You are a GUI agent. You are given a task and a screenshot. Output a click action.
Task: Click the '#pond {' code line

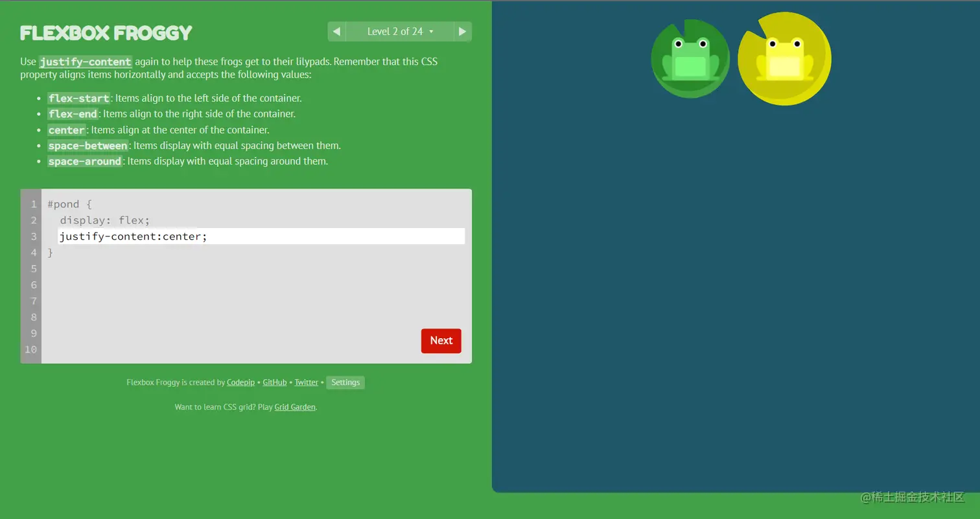[x=70, y=204]
